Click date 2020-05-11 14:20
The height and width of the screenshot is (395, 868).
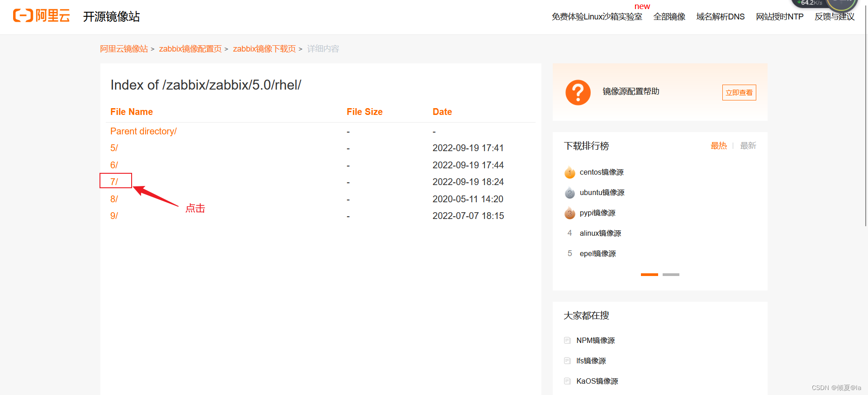(x=468, y=199)
